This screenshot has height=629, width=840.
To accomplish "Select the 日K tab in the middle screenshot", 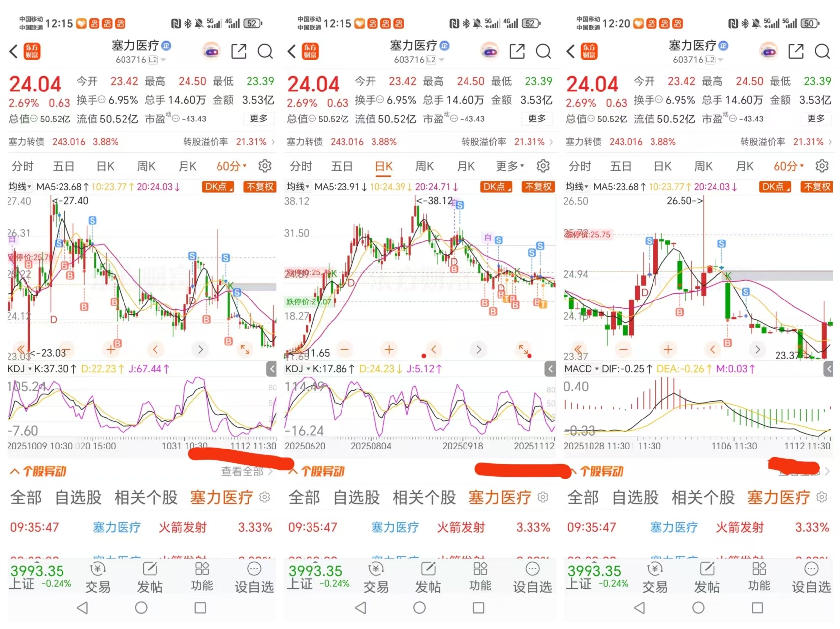I will point(384,166).
